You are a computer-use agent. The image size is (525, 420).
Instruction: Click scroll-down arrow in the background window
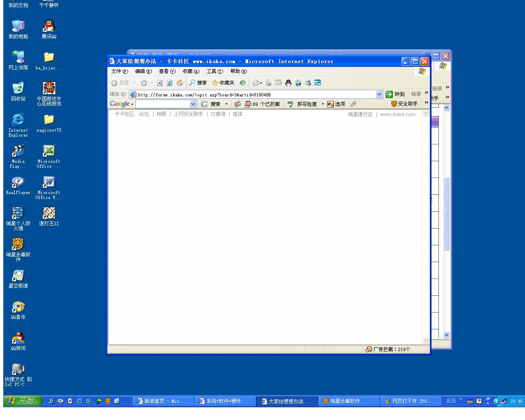tap(447, 335)
